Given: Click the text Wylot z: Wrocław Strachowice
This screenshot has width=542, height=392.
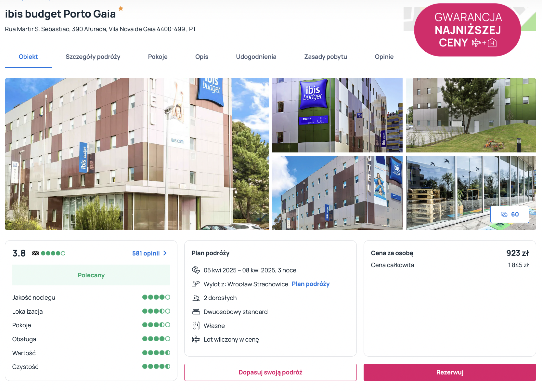Looking at the screenshot, I should point(246,284).
